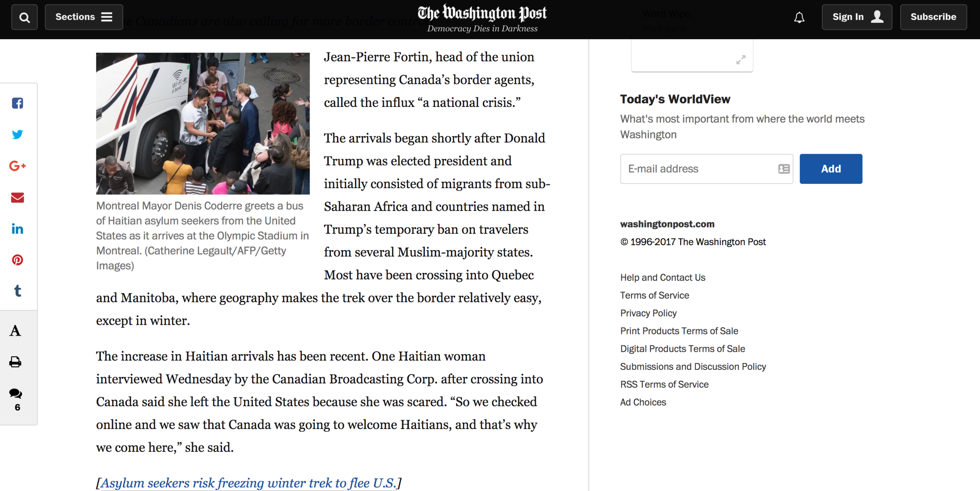The image size is (980, 491).
Task: Click the photo caption about Mayor Denis Coderre
Action: tap(202, 236)
